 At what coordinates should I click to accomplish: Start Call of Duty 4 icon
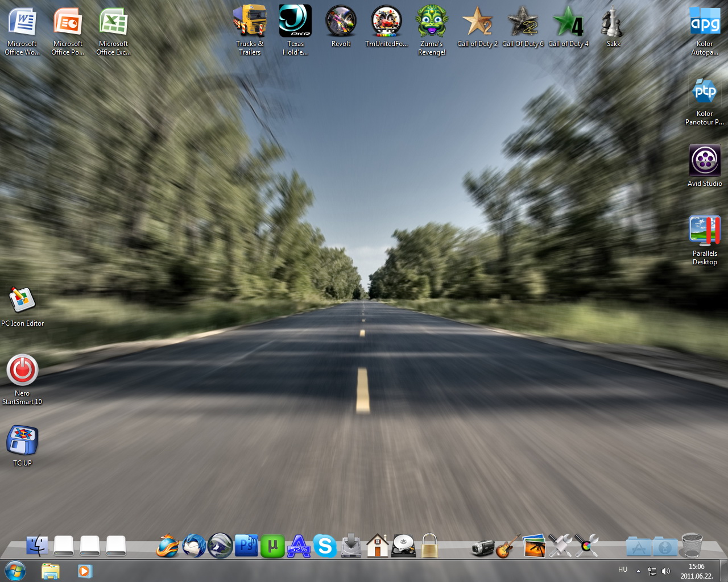click(x=568, y=27)
